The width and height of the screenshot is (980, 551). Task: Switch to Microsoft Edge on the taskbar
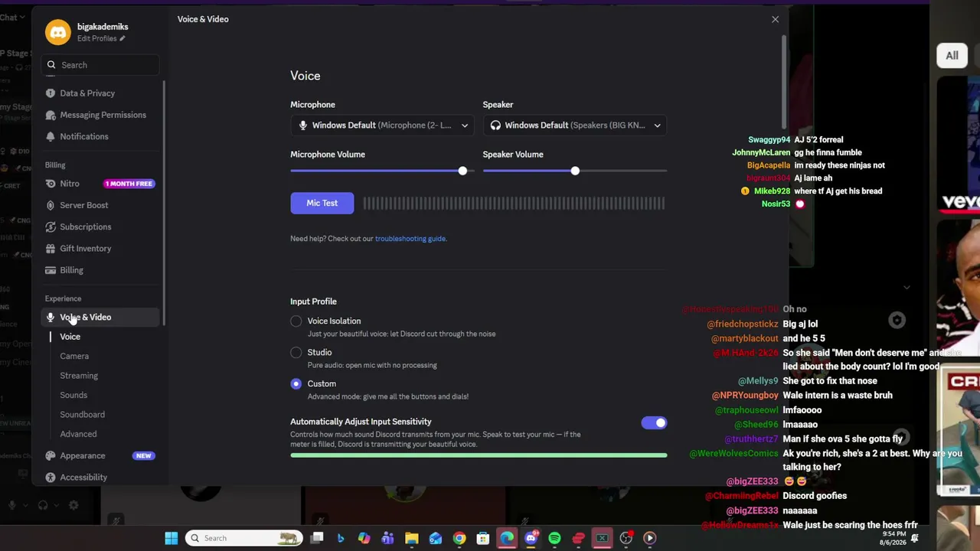(507, 538)
